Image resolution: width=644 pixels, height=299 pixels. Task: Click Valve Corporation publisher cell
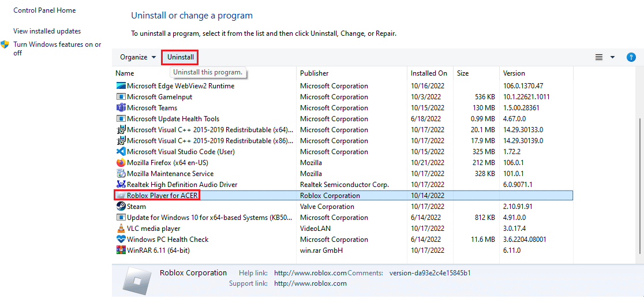tap(327, 207)
